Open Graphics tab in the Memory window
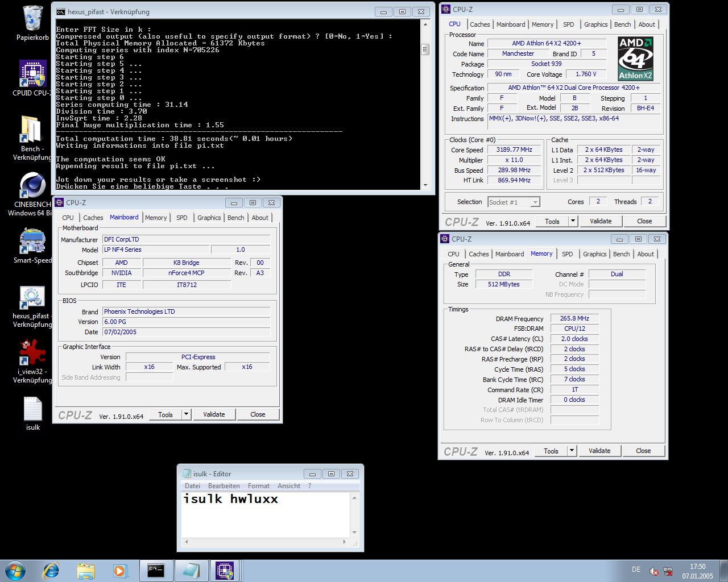The height and width of the screenshot is (582, 728). click(x=594, y=254)
